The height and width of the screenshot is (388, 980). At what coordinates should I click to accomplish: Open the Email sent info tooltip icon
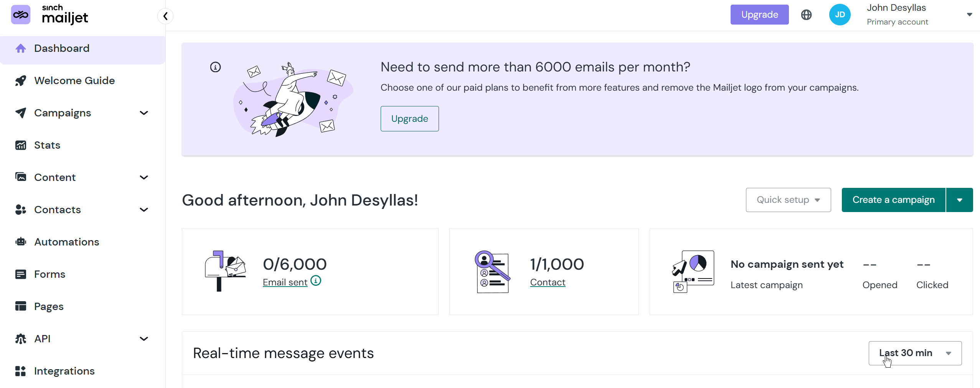[315, 281]
